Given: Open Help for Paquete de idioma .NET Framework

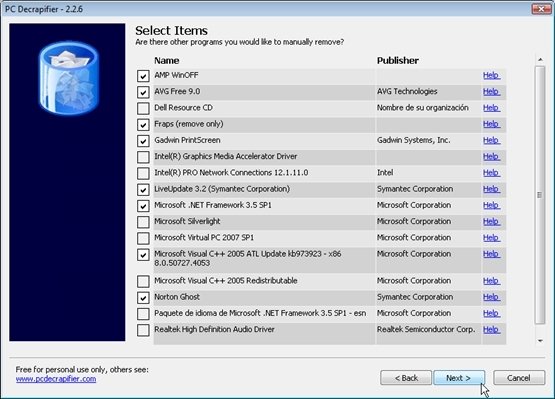Looking at the screenshot, I should tap(491, 313).
